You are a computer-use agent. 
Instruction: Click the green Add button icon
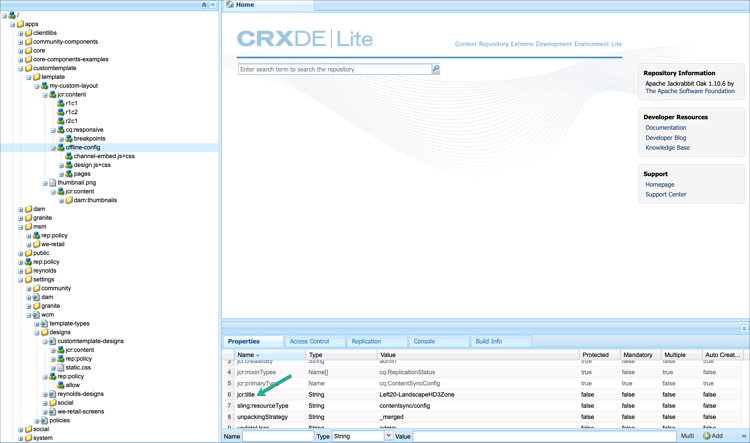[x=706, y=436]
